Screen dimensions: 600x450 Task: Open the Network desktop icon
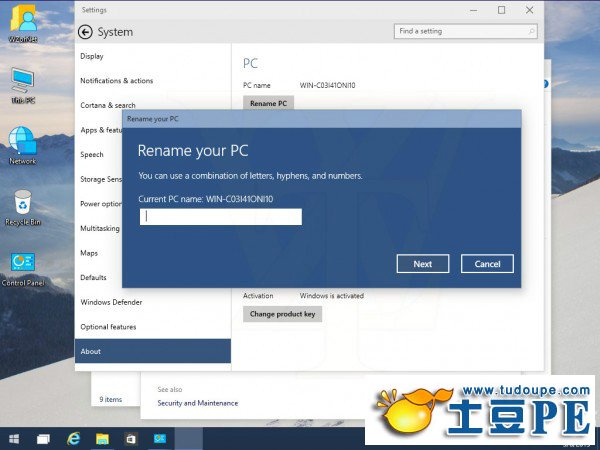(x=23, y=145)
